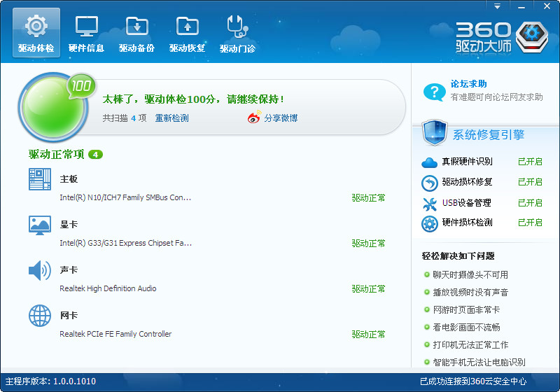Toggle 真假硬件识别 已开启 status
This screenshot has width=560, height=392.
pyautogui.click(x=530, y=162)
